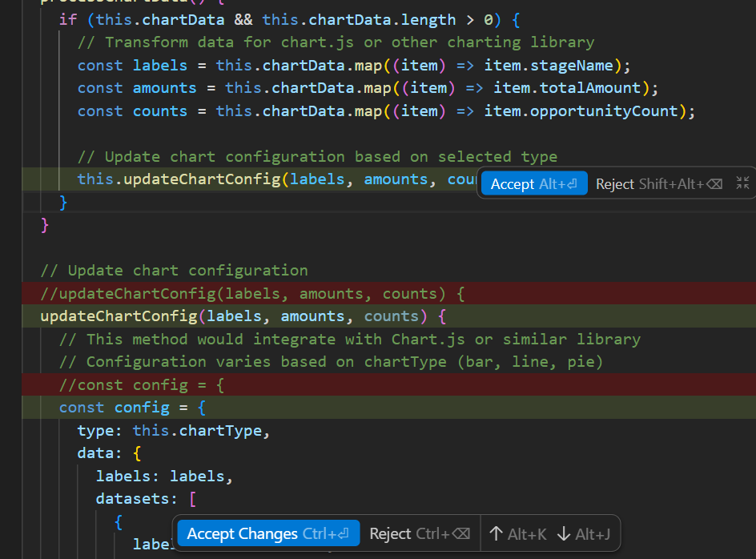Click the datasets: [ opening line
Image resolution: width=756 pixels, height=559 pixels.
[146, 499]
